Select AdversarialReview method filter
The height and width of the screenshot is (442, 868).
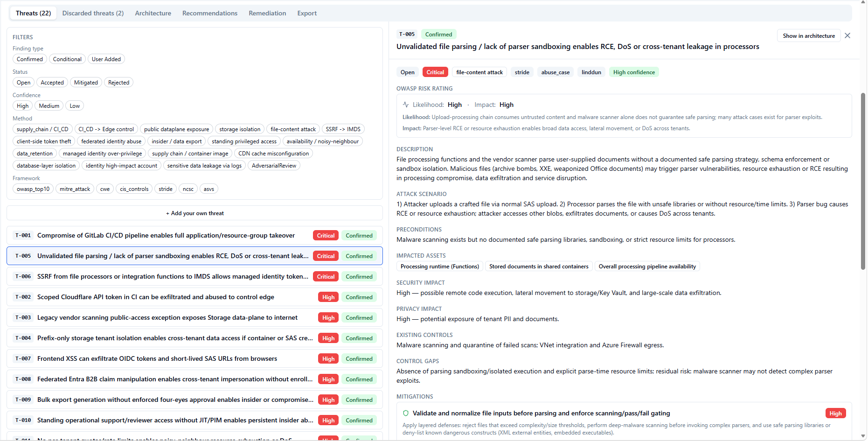[274, 166]
